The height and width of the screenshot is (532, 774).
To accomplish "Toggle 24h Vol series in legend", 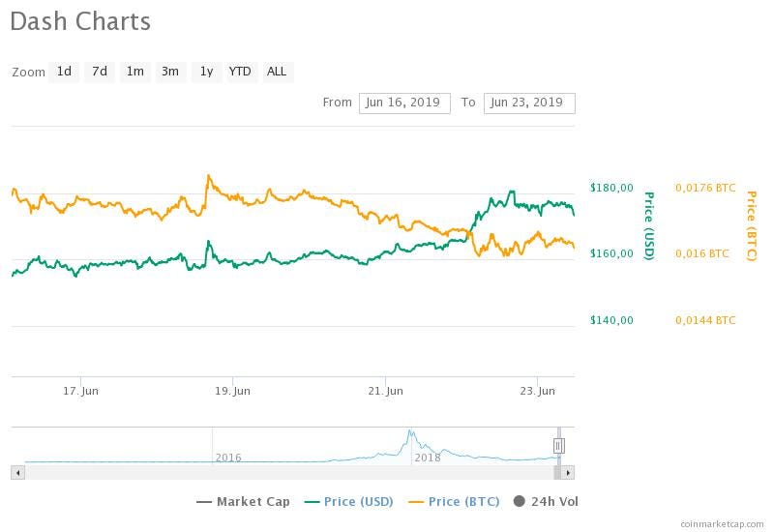I will (546, 502).
